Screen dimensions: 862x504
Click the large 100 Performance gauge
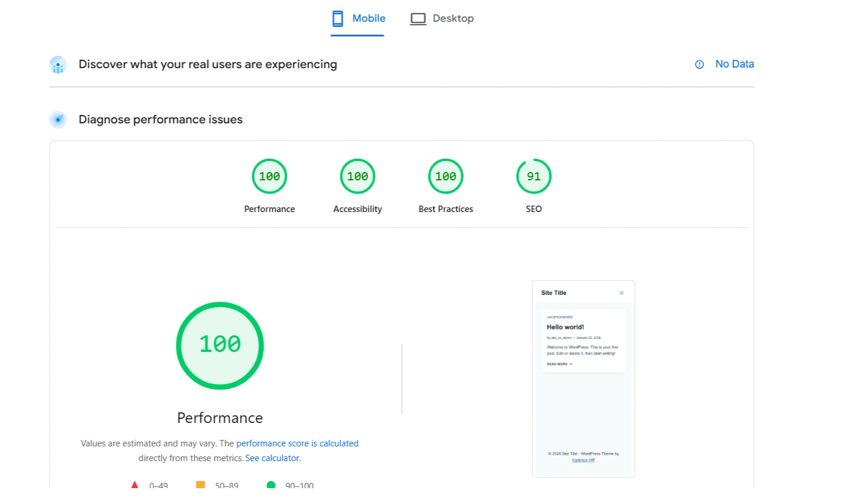(220, 345)
